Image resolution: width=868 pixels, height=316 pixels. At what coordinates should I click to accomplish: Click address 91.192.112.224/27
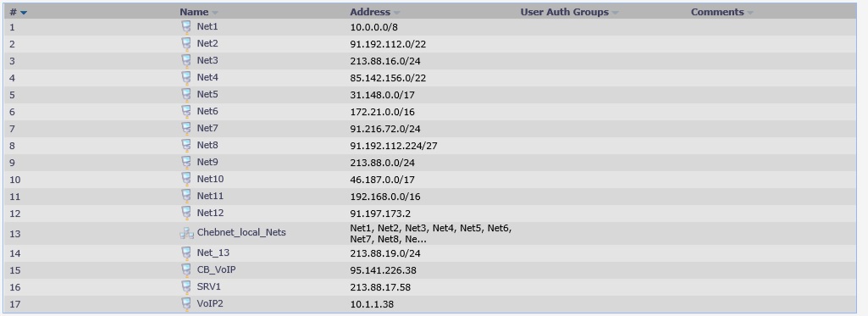[394, 146]
